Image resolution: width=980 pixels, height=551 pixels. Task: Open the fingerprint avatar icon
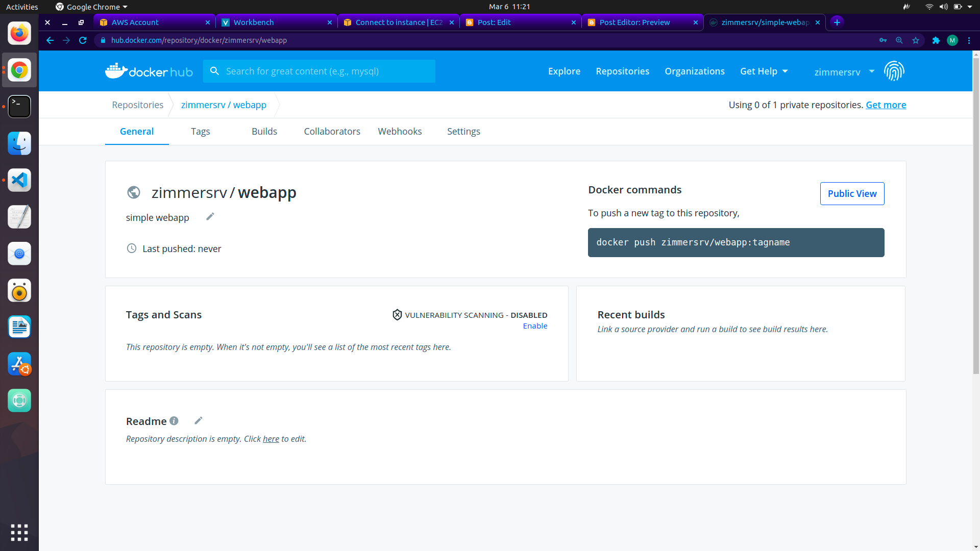(894, 71)
